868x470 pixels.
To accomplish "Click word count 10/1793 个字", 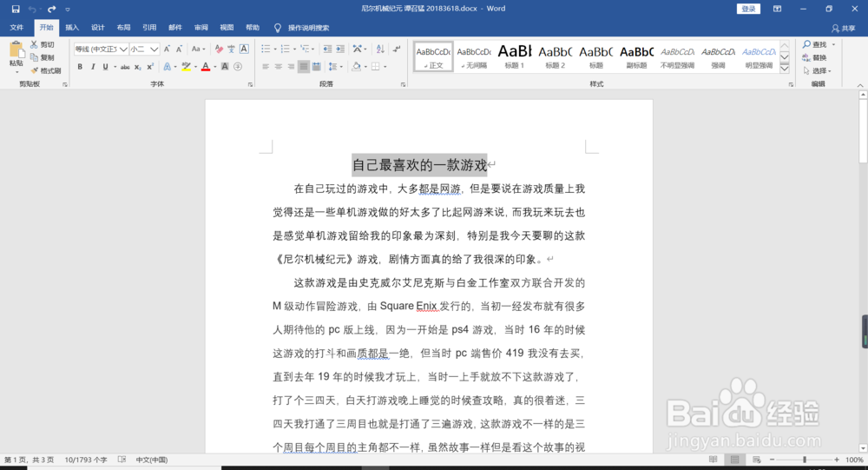I will (x=86, y=460).
